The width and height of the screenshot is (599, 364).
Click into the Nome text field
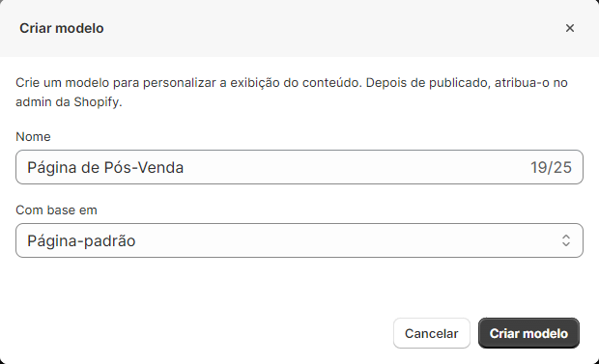[x=299, y=167]
